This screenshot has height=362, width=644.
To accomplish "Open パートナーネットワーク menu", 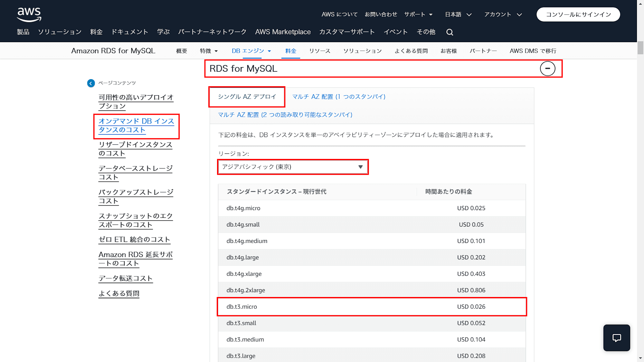I will (212, 32).
